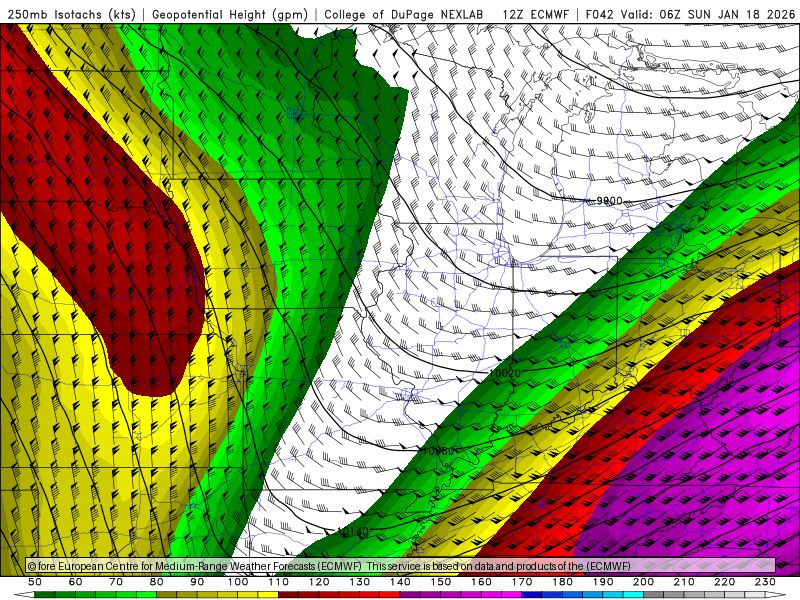Image resolution: width=800 pixels, height=600 pixels.
Task: Pick the dark blue swatch just after 170
Action: 532,595
